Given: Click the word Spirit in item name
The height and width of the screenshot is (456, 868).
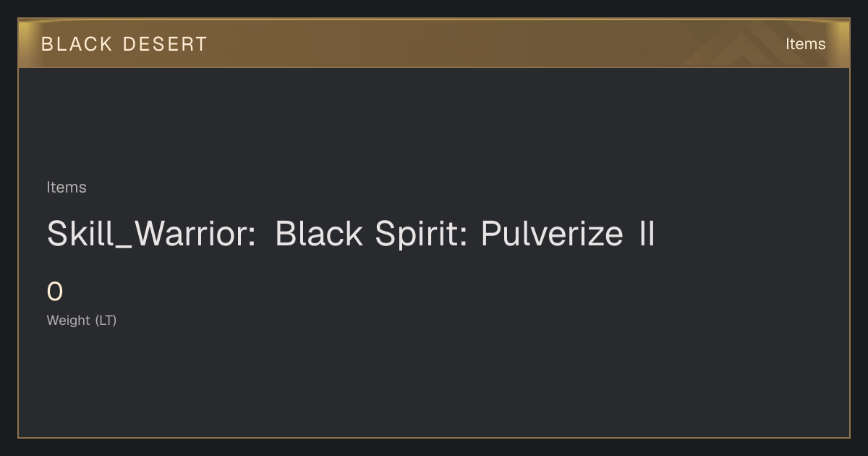Looking at the screenshot, I should pos(420,234).
